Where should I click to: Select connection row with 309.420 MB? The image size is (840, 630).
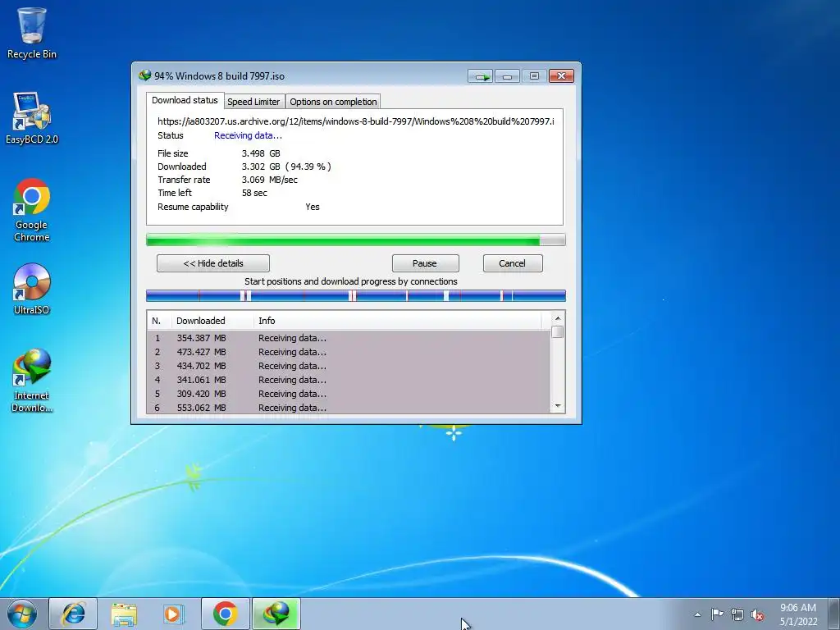(x=349, y=394)
